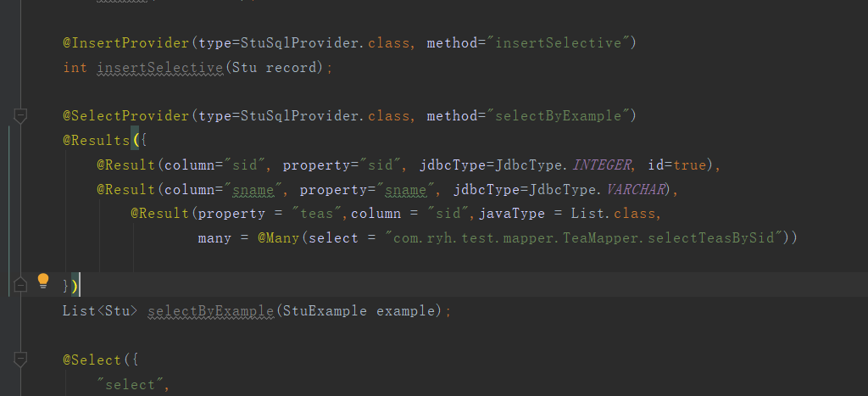The height and width of the screenshot is (396, 868).
Task: Click StuSqlProvider.class in the @InsertProvider line
Action: [325, 43]
